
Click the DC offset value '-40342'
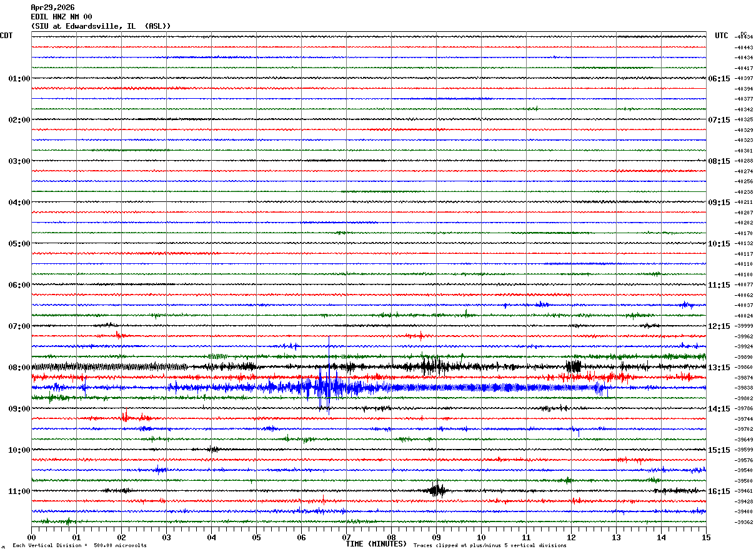coord(744,109)
